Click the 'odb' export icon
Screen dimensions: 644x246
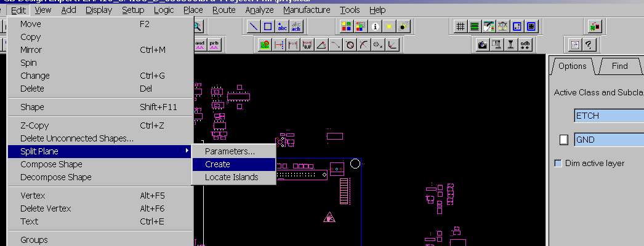click(525, 45)
